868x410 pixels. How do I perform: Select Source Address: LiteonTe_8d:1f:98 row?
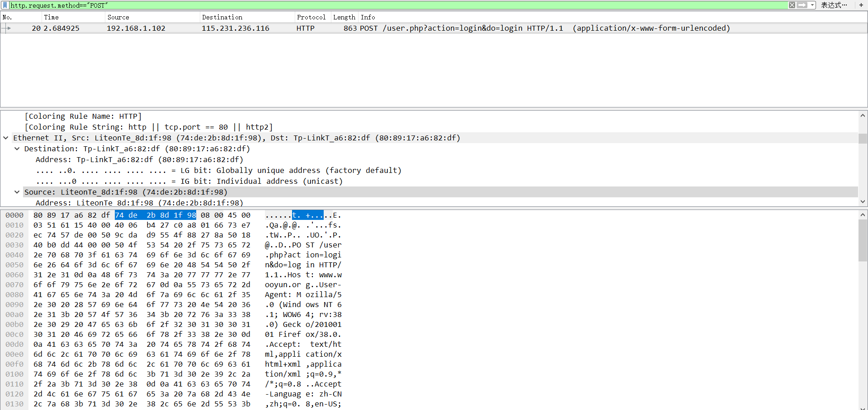[x=139, y=203]
